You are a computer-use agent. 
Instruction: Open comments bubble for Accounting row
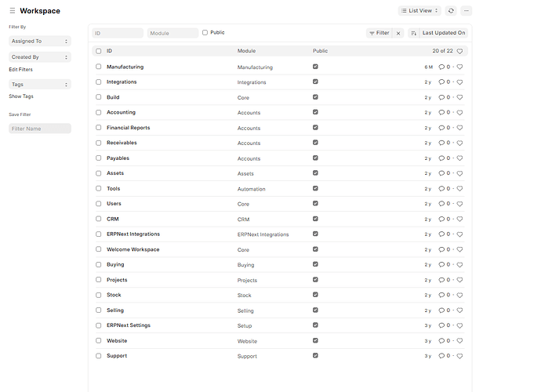click(441, 112)
